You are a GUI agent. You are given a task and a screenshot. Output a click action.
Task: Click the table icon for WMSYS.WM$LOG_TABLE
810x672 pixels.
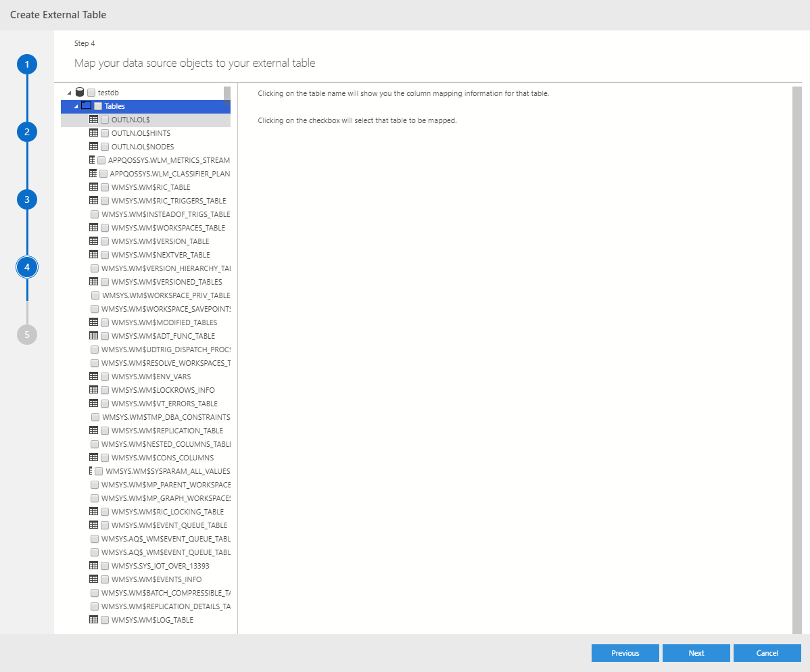pos(93,619)
